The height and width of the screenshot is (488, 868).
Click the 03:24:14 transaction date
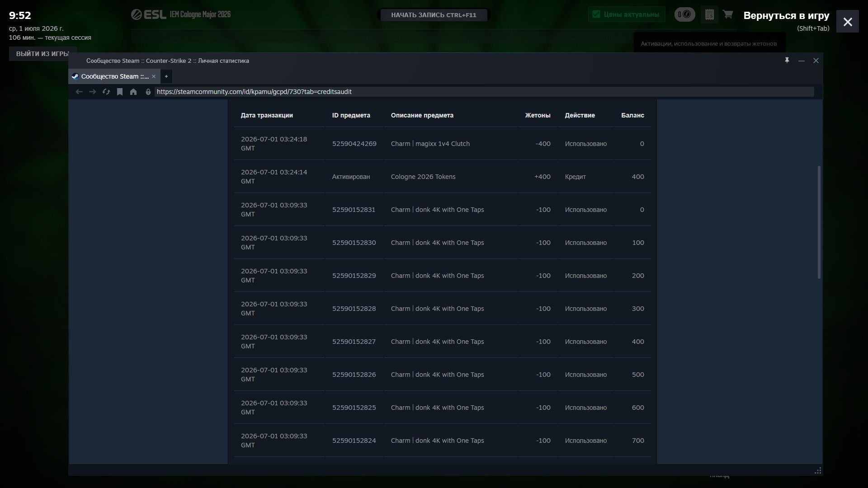coord(274,177)
